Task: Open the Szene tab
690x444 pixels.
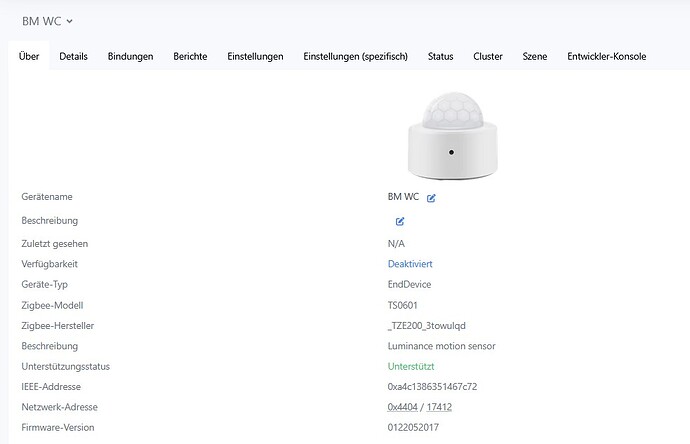Action: click(535, 56)
